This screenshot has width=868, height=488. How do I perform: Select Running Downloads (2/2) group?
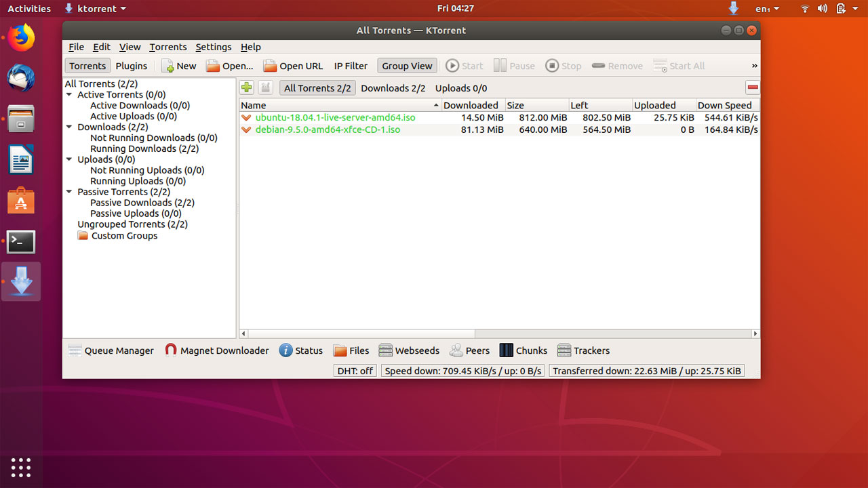144,148
